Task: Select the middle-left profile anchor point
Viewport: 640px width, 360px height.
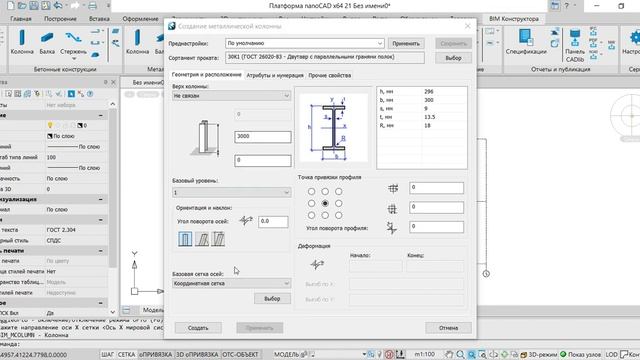Action: pyautogui.click(x=311, y=203)
